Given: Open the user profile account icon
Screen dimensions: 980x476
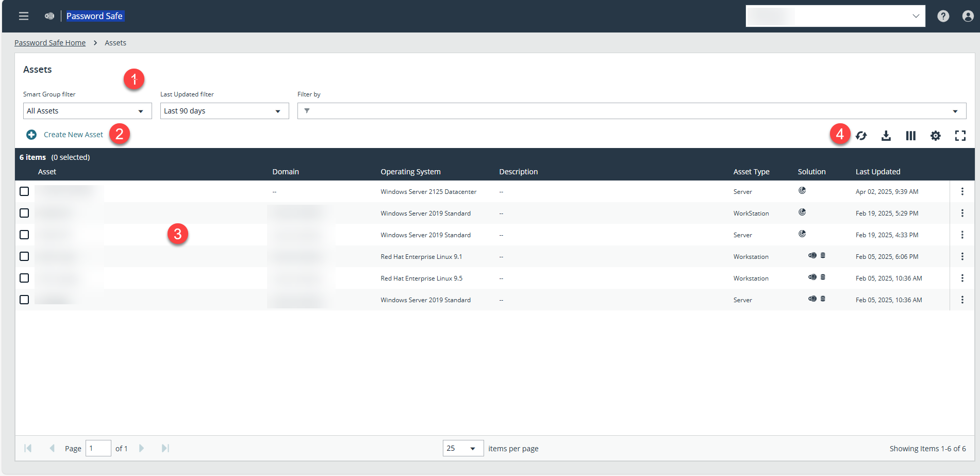Looking at the screenshot, I should click(x=968, y=16).
